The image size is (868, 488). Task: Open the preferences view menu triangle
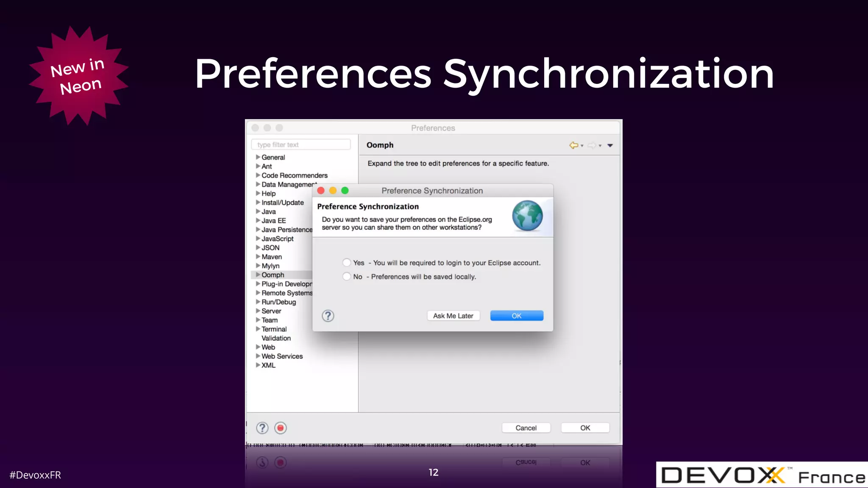tap(610, 145)
